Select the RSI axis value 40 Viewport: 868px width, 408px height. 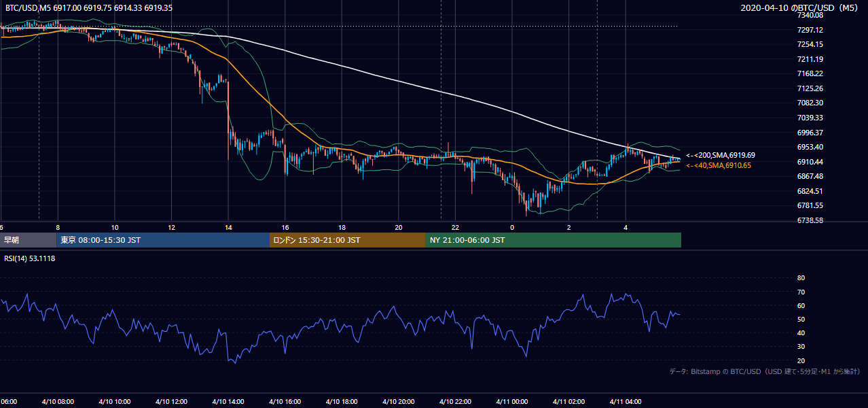801,333
